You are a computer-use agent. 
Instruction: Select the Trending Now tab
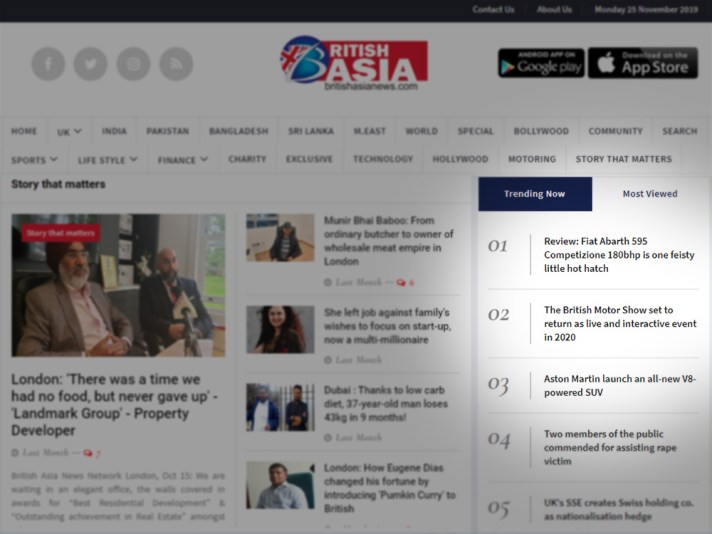pyautogui.click(x=534, y=194)
